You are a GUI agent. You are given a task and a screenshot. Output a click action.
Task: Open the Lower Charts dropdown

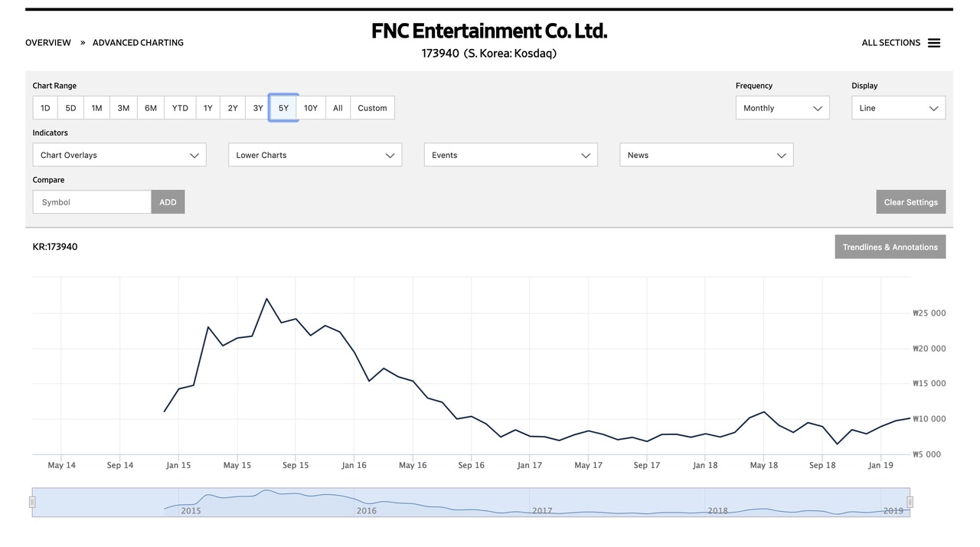pos(315,155)
